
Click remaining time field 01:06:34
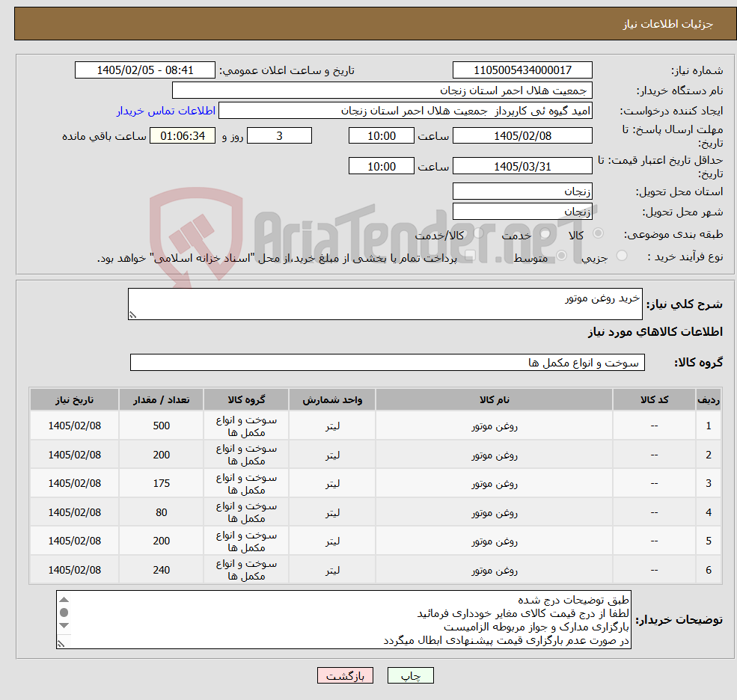(x=183, y=136)
